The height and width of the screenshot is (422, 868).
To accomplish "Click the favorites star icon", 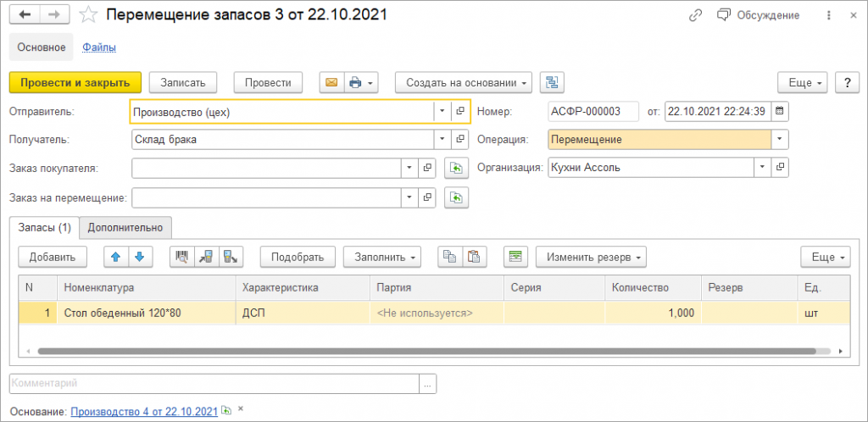I will [87, 15].
